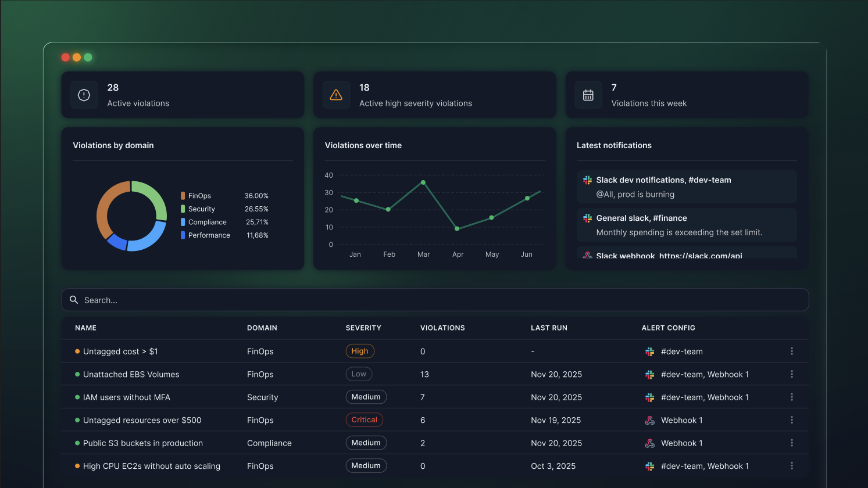The width and height of the screenshot is (868, 488).
Task: Click the high severity warning triangle icon
Action: 336,95
